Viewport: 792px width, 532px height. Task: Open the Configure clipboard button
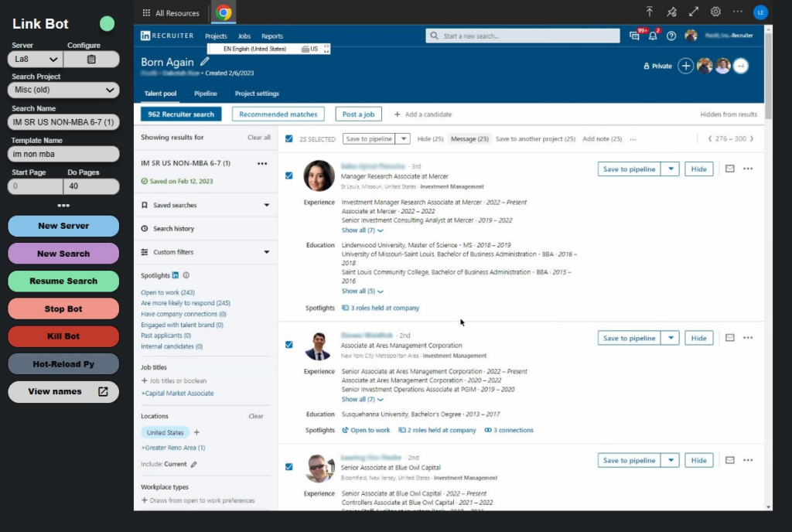pos(91,59)
